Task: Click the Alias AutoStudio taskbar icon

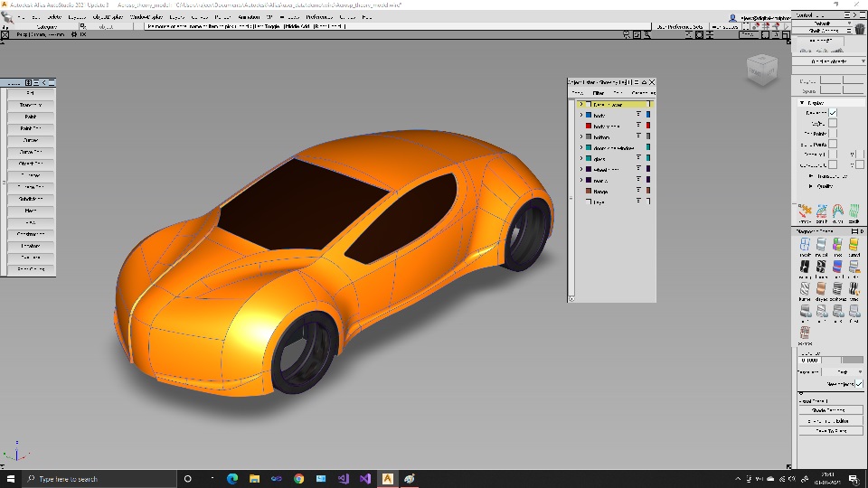Action: tap(388, 478)
